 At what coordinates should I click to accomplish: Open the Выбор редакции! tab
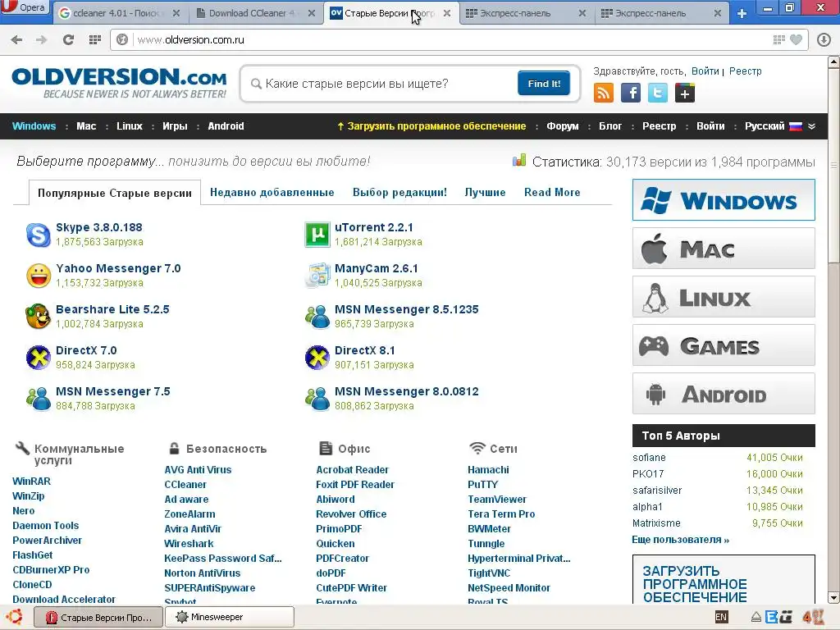tap(399, 192)
